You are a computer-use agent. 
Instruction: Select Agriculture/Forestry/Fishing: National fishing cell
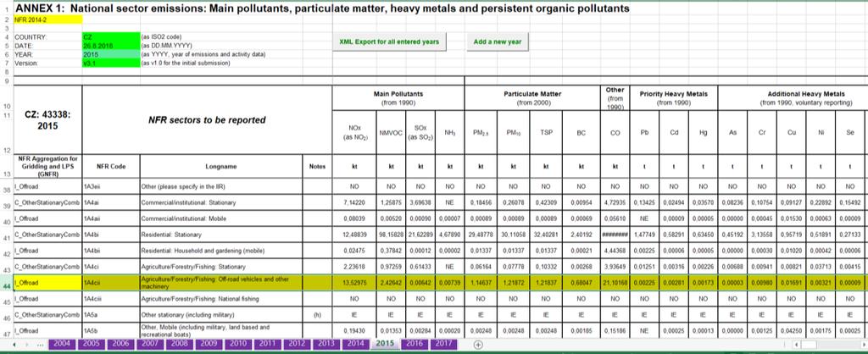221,299
